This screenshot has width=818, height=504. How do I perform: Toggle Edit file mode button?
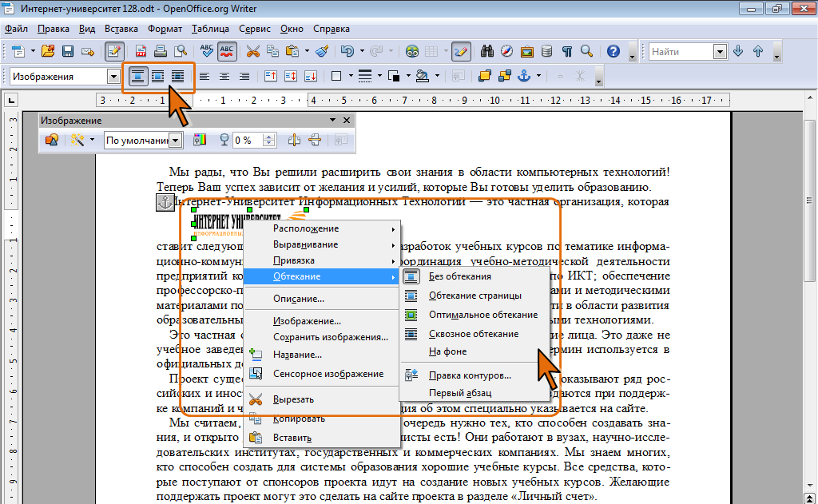[114, 51]
